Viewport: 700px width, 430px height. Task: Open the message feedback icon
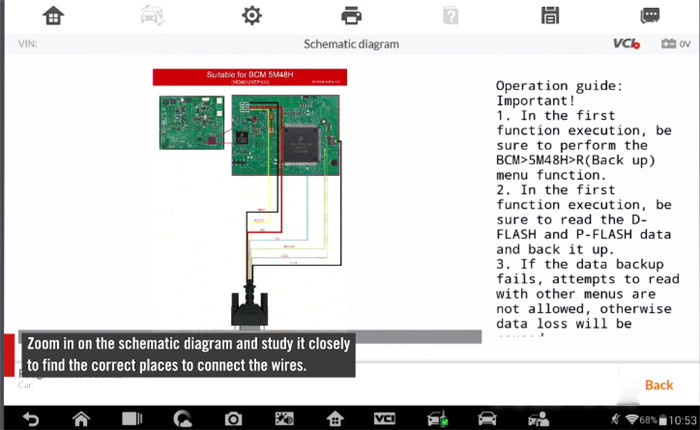click(650, 16)
